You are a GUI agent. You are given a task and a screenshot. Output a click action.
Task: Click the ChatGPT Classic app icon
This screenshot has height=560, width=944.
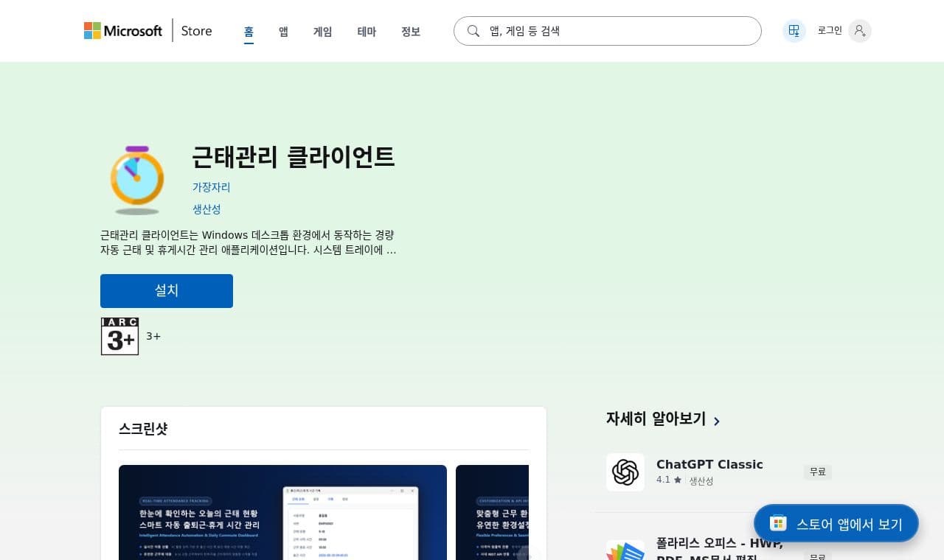coord(625,472)
